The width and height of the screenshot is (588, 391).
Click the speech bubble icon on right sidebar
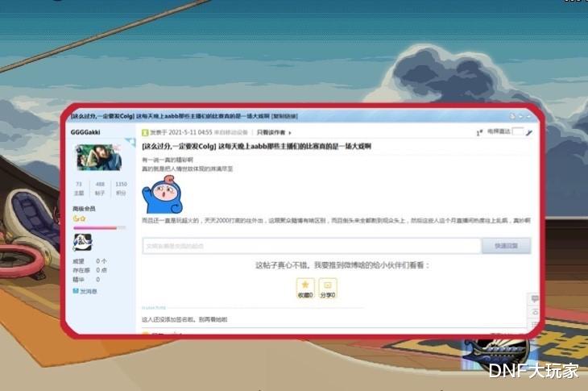point(535,299)
